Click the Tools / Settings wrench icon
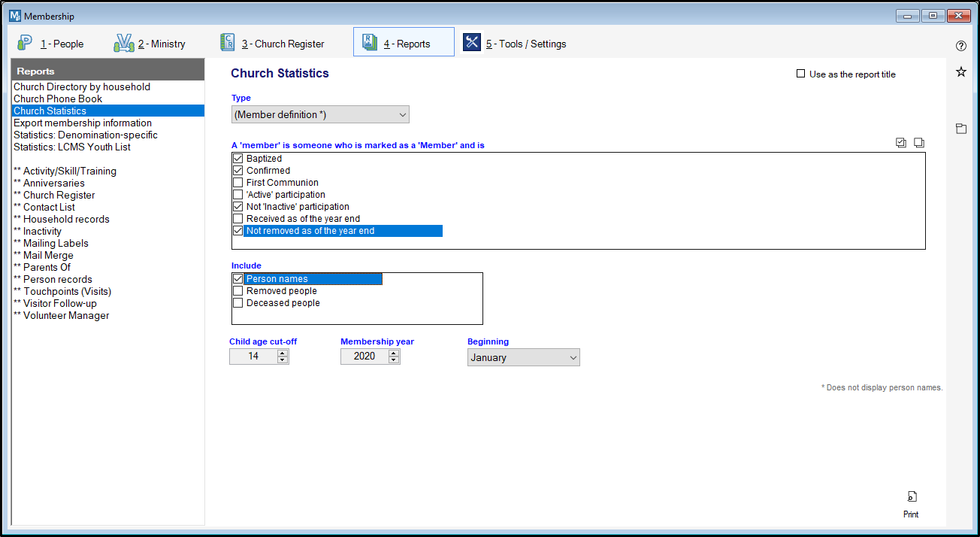Image resolution: width=980 pixels, height=537 pixels. [x=471, y=43]
